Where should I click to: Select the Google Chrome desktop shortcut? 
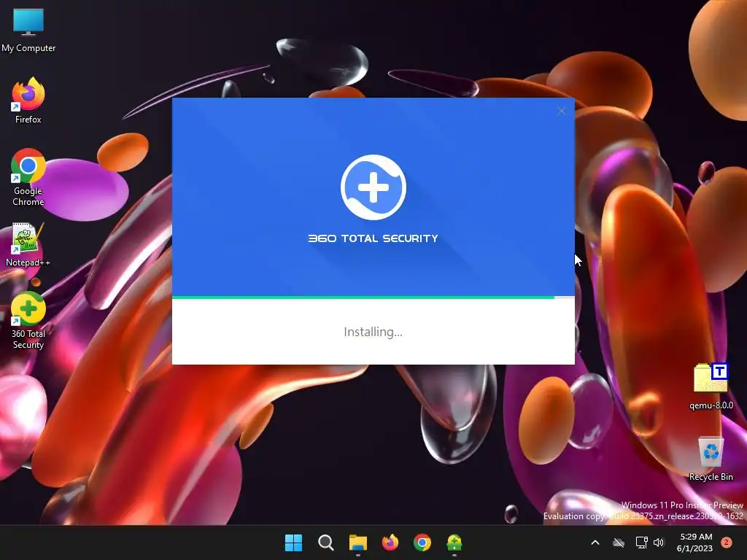point(28,177)
